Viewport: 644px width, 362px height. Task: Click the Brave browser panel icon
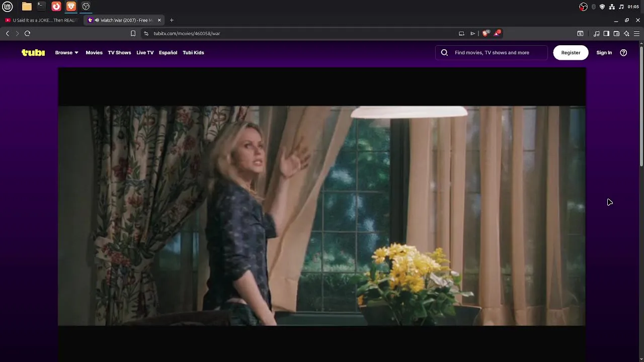click(x=71, y=7)
